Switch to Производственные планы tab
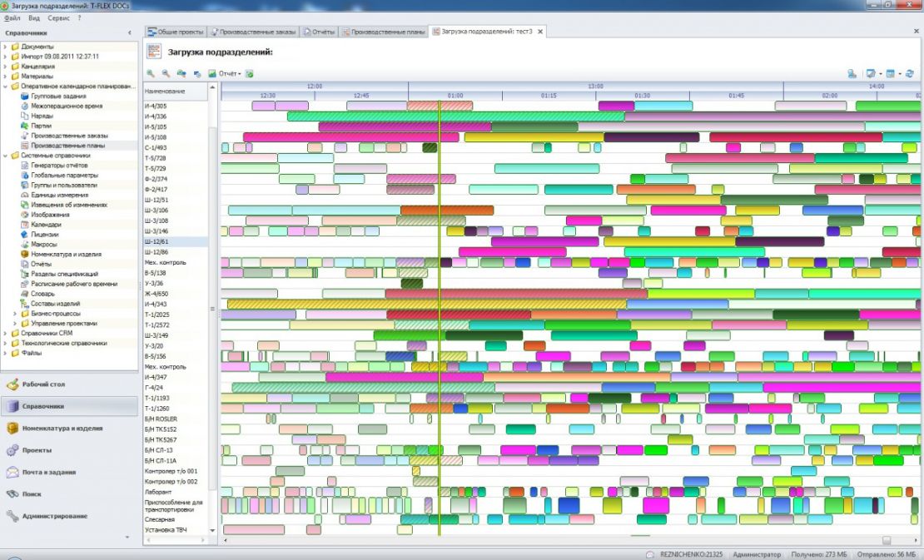 coord(384,32)
